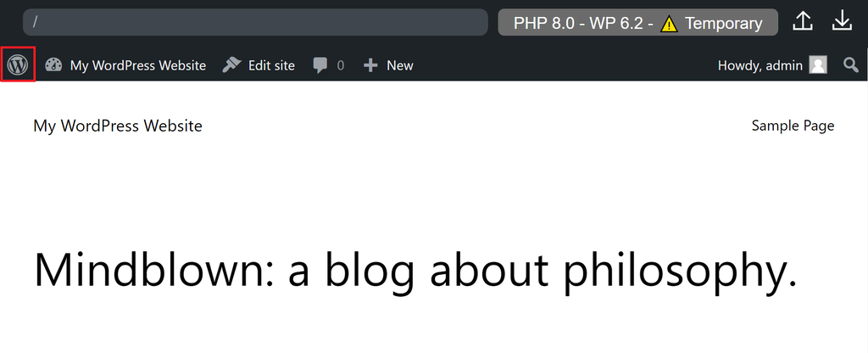Click the dashboard gauge icon

[x=54, y=65]
